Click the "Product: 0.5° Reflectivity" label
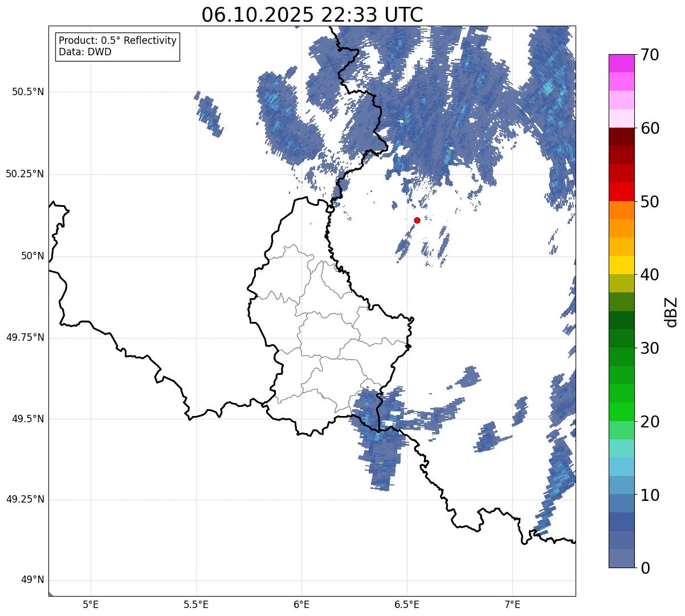This screenshot has width=685, height=616. pos(118,40)
